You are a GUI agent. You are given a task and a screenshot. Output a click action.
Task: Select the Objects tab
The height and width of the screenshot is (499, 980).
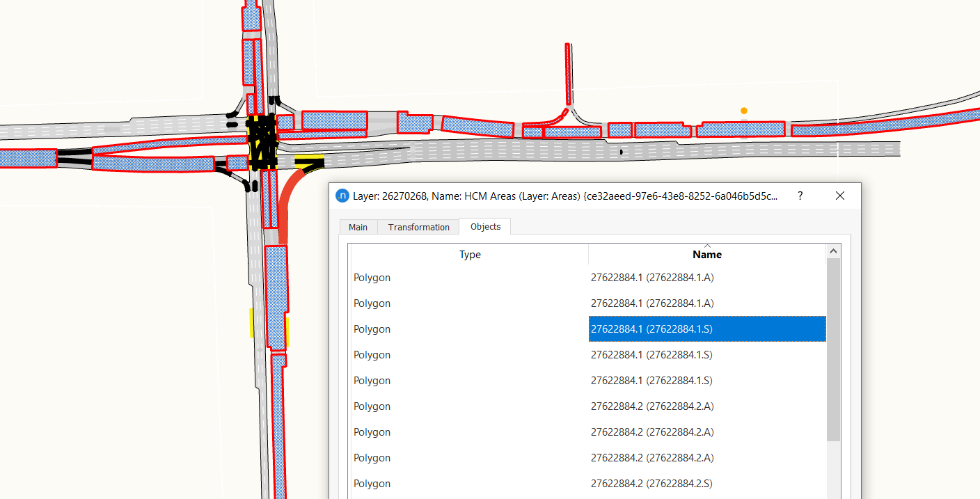(485, 226)
